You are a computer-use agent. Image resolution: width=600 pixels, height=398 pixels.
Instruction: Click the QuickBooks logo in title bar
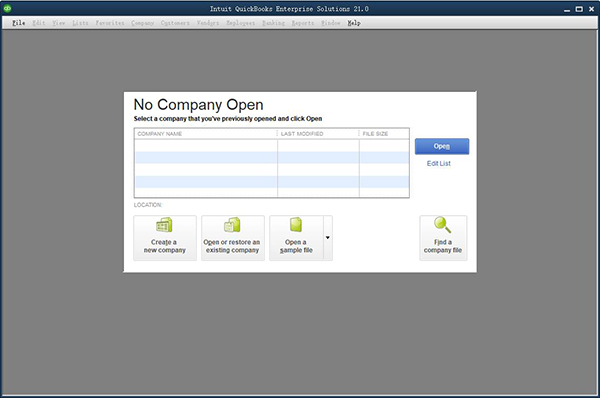(x=7, y=8)
